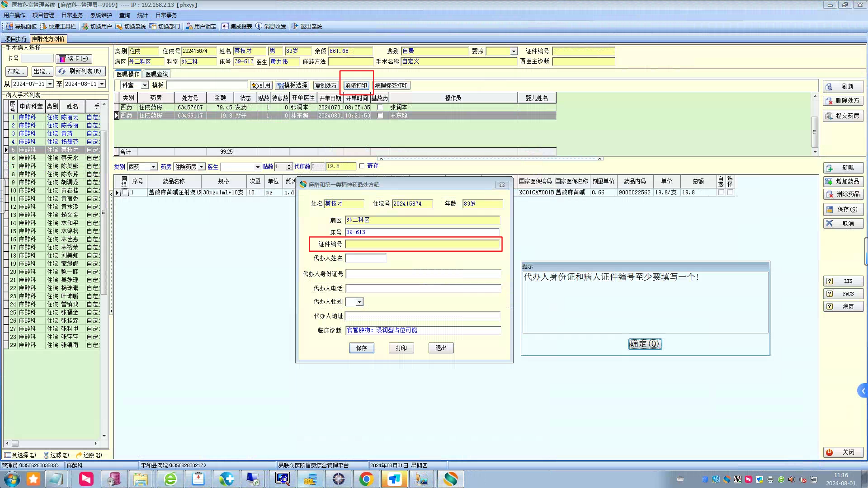
Task: Open Chrome from the taskbar
Action: click(x=366, y=479)
